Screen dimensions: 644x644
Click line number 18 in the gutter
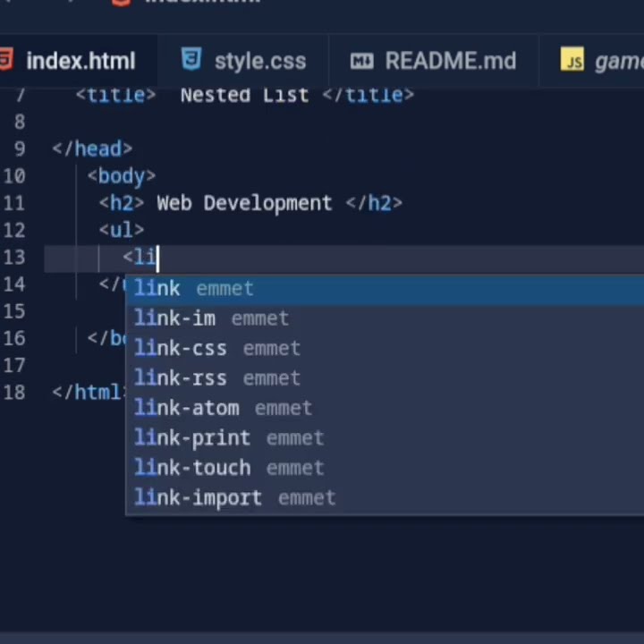(14, 393)
